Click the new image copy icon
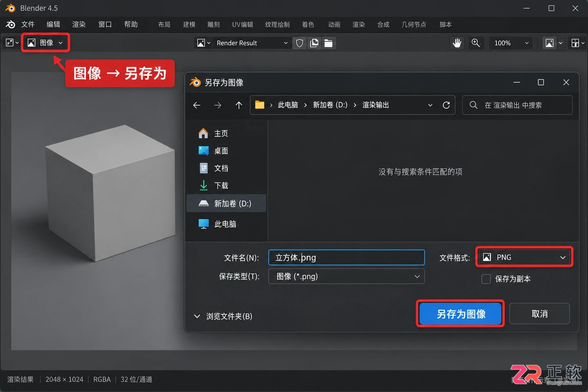Screen dimensions: 588x392 (314, 43)
